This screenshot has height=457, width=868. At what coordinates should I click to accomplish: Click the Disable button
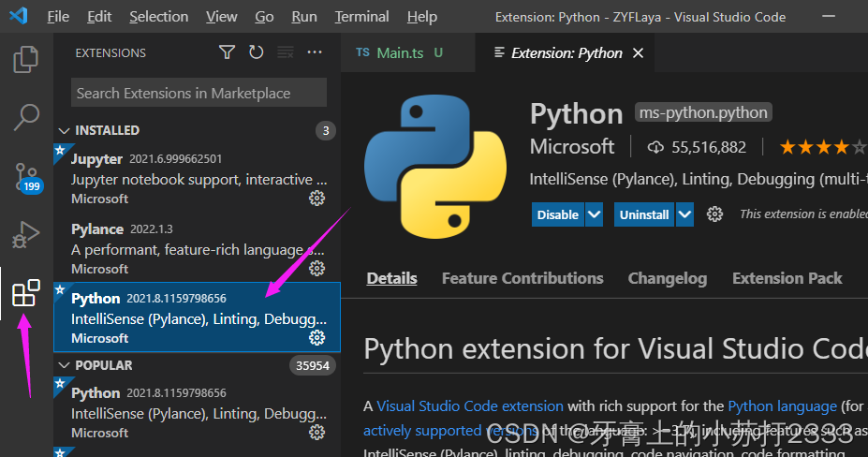pyautogui.click(x=557, y=214)
